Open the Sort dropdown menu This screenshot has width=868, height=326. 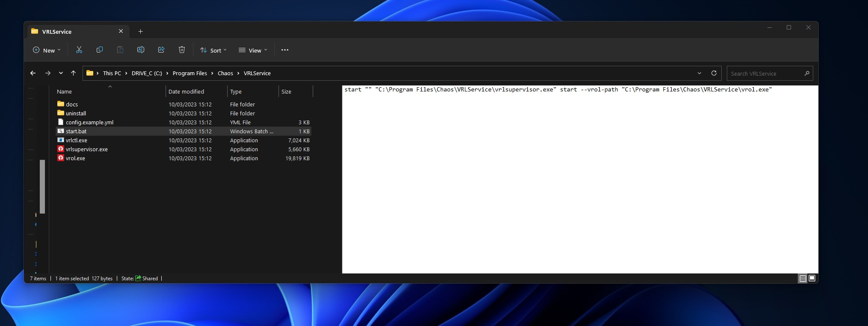point(213,50)
